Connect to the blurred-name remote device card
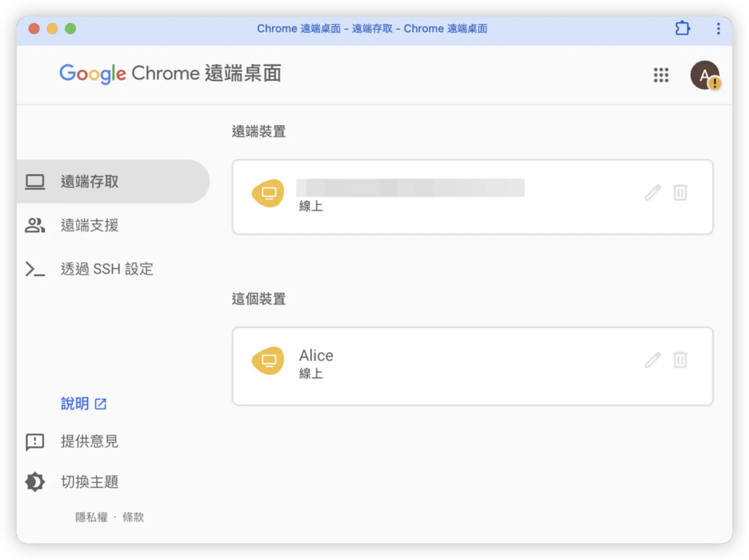The width and height of the screenshot is (749, 560). (473, 197)
